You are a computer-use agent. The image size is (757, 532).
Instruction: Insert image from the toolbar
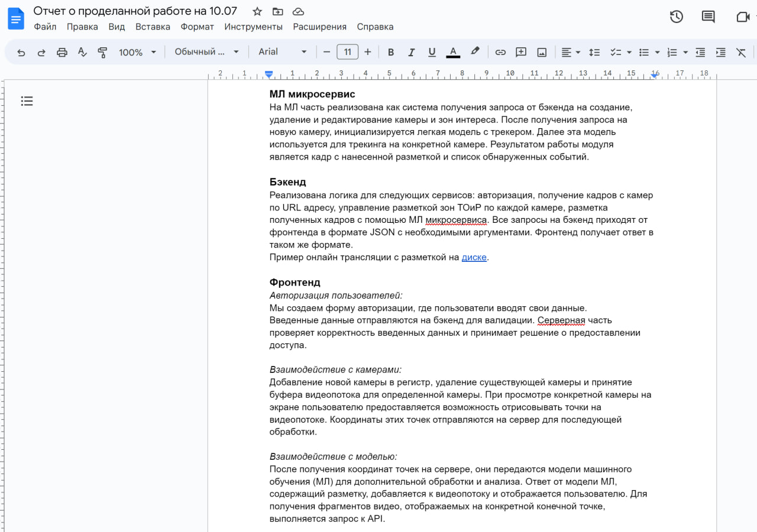(x=541, y=53)
